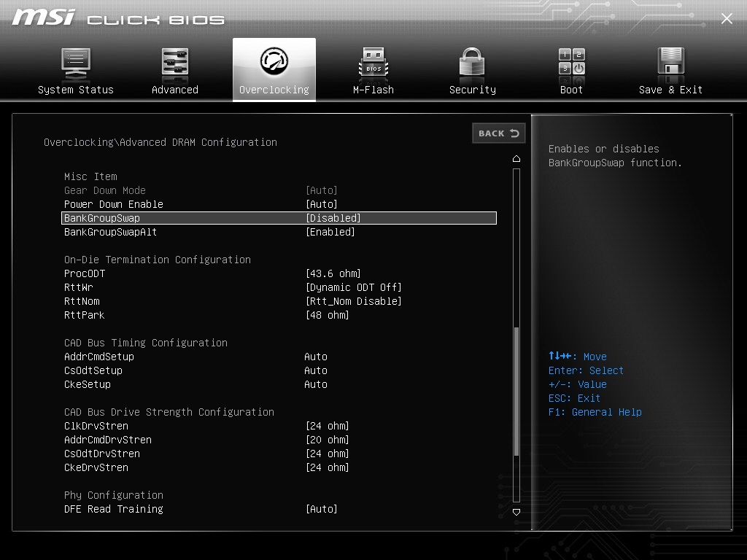Click the scroll up arrow

click(516, 158)
